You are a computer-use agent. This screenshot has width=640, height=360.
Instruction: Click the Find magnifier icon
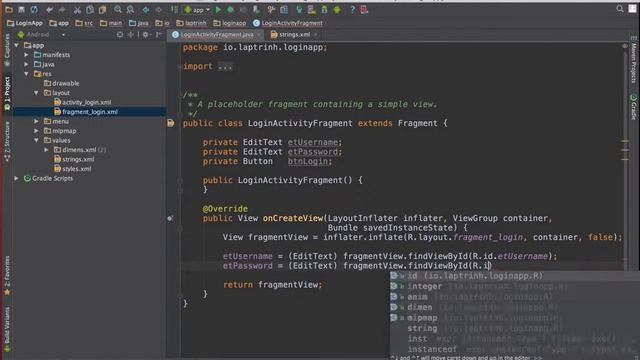[x=118, y=9]
